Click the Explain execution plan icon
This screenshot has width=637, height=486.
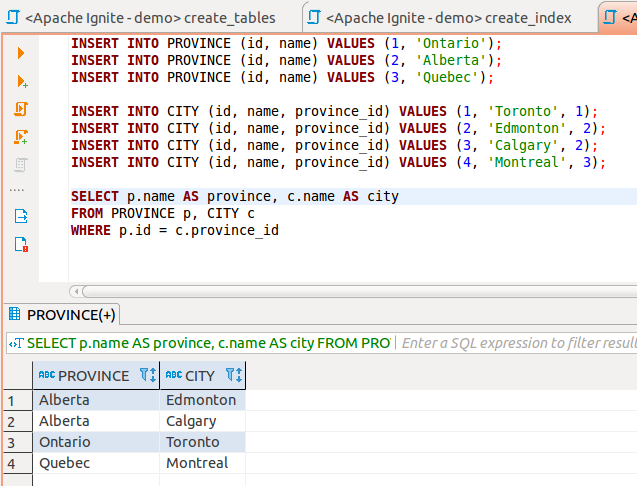point(20,165)
